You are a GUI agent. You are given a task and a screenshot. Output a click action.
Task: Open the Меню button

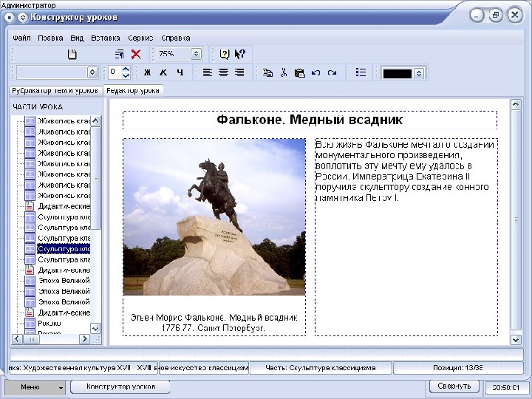[35, 387]
